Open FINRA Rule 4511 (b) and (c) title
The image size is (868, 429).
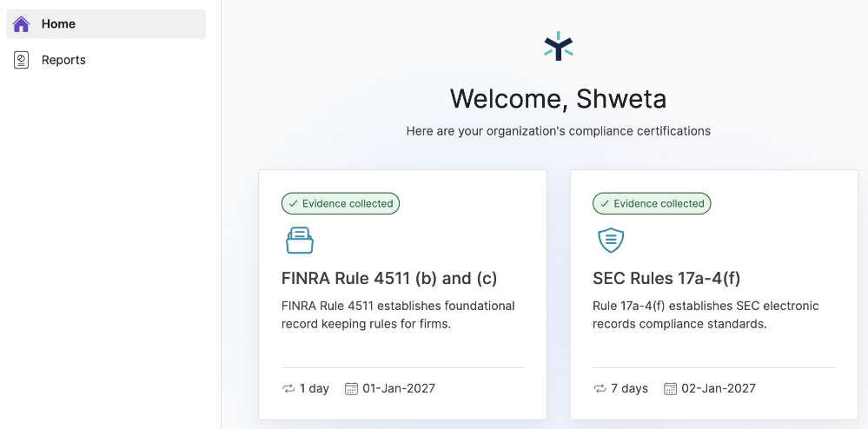tap(389, 279)
